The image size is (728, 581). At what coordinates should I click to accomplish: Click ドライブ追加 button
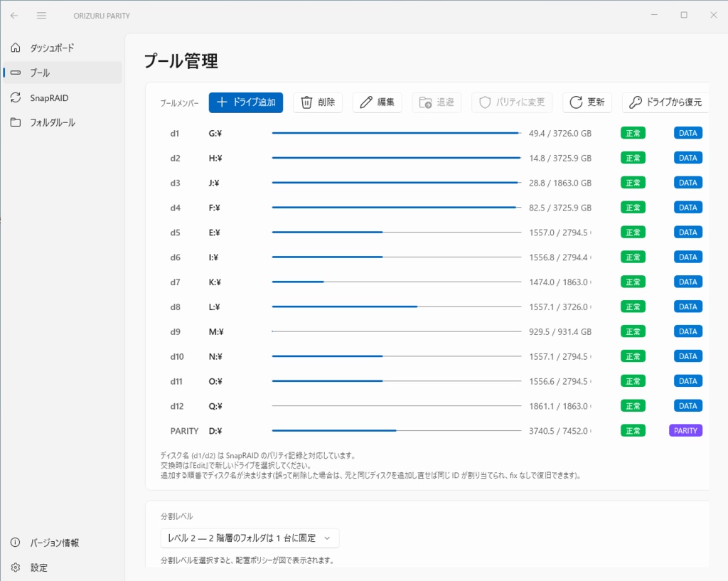(245, 102)
